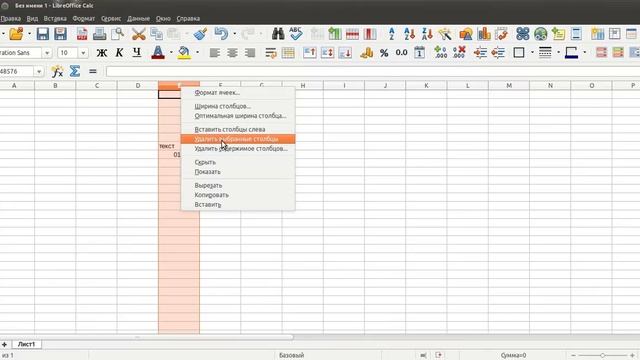Open the background color dropdown arrow

click(x=198, y=53)
